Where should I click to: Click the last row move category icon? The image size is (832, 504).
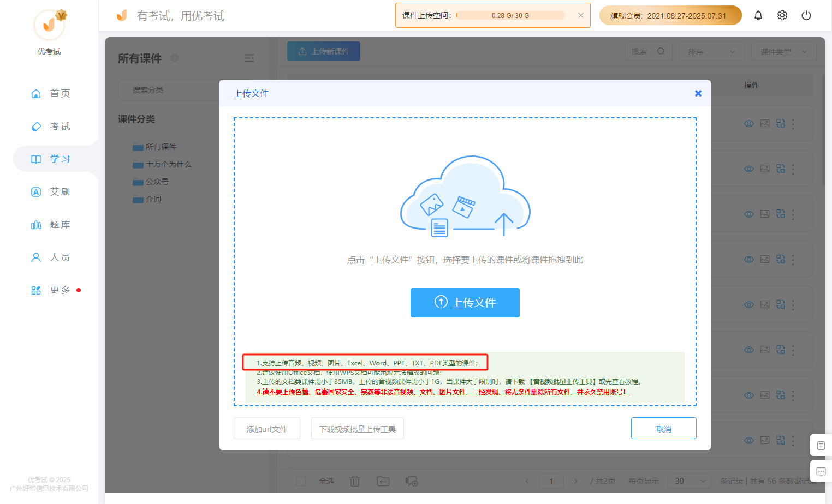point(781,440)
